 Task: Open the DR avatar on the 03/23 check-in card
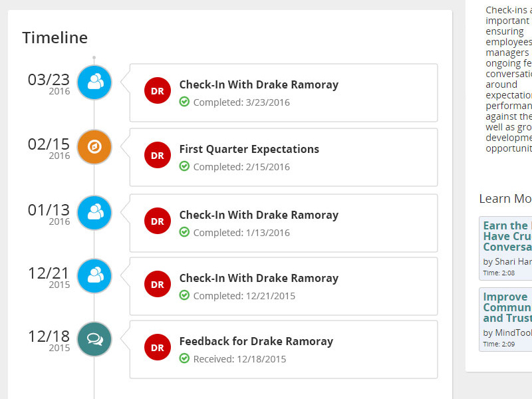point(158,91)
